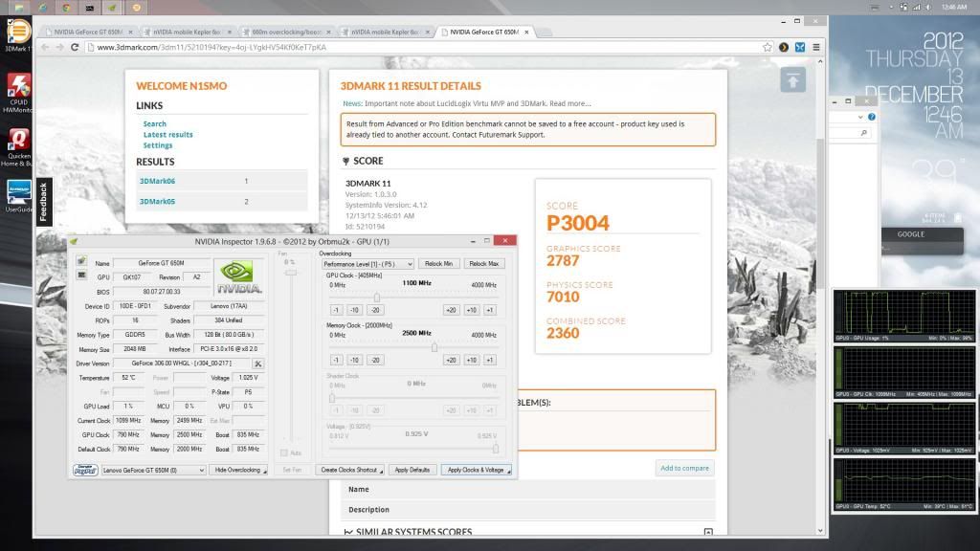Open the Create Clocks Shortcut button menu

click(350, 470)
